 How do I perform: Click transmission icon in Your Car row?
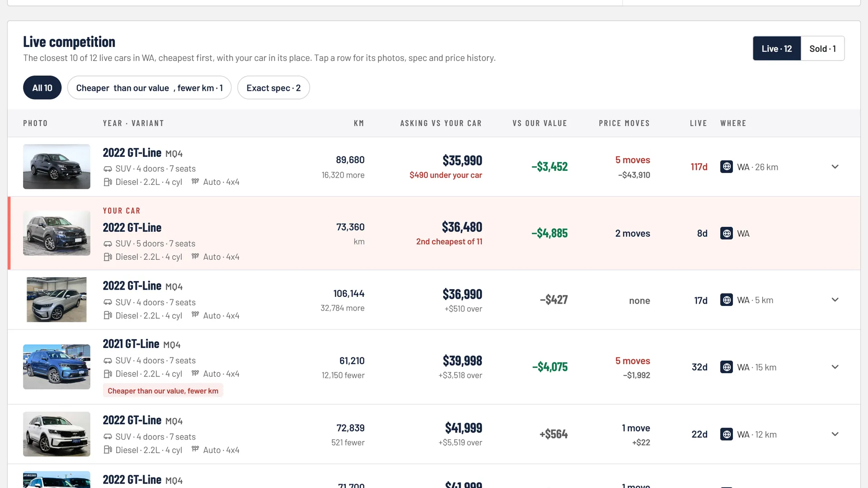[x=195, y=257]
